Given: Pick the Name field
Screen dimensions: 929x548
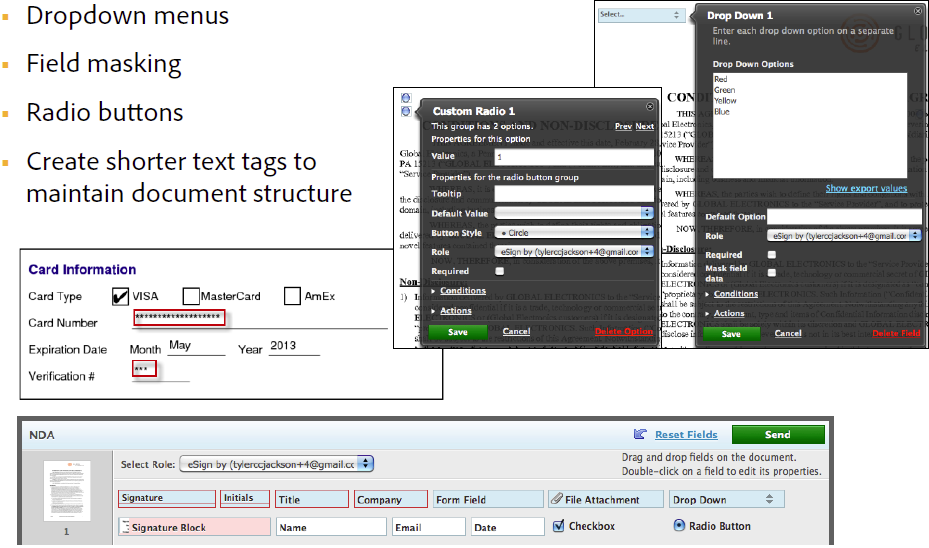Looking at the screenshot, I should (x=331, y=527).
